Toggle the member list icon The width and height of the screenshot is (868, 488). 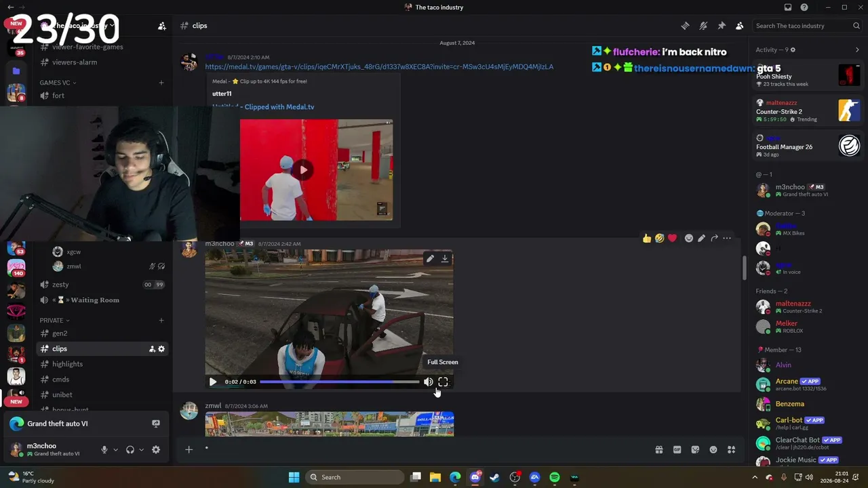coord(739,26)
